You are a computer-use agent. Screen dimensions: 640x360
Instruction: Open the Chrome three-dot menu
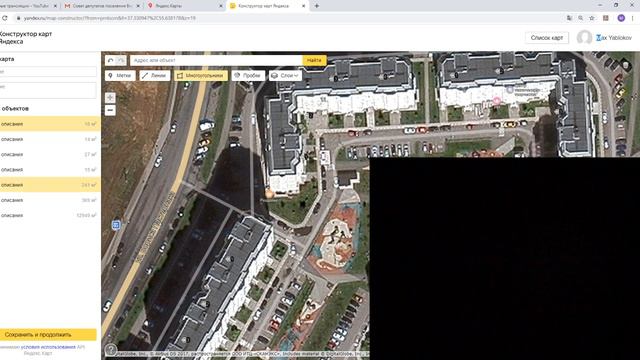coord(633,18)
